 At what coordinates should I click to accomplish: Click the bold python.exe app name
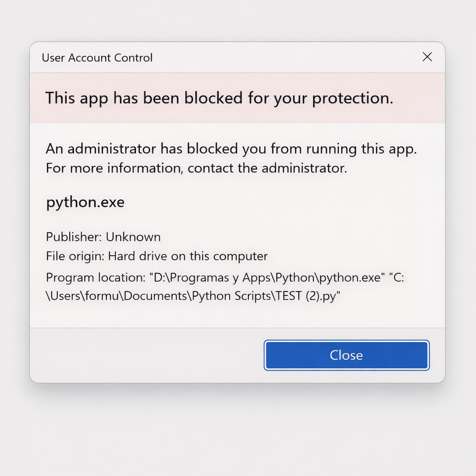pos(85,203)
